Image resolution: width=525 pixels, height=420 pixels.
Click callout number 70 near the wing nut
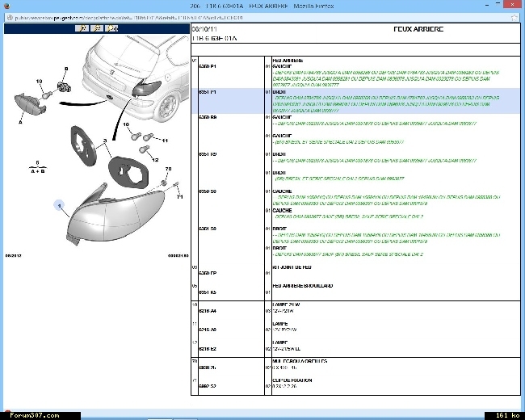point(169,169)
